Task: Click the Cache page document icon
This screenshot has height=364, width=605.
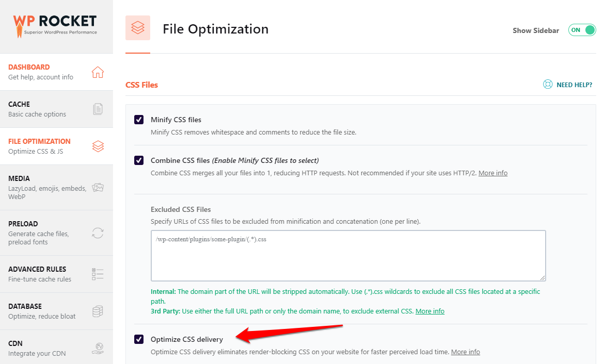Action: pyautogui.click(x=98, y=109)
